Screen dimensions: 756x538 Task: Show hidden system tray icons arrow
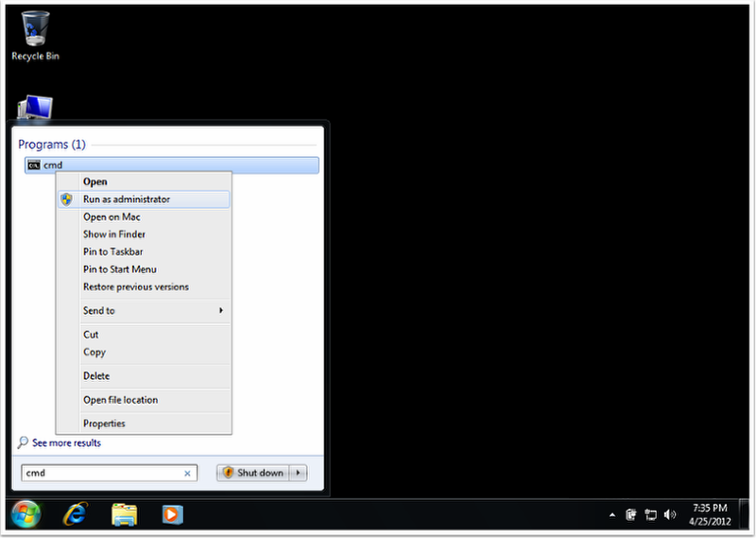[612, 515]
